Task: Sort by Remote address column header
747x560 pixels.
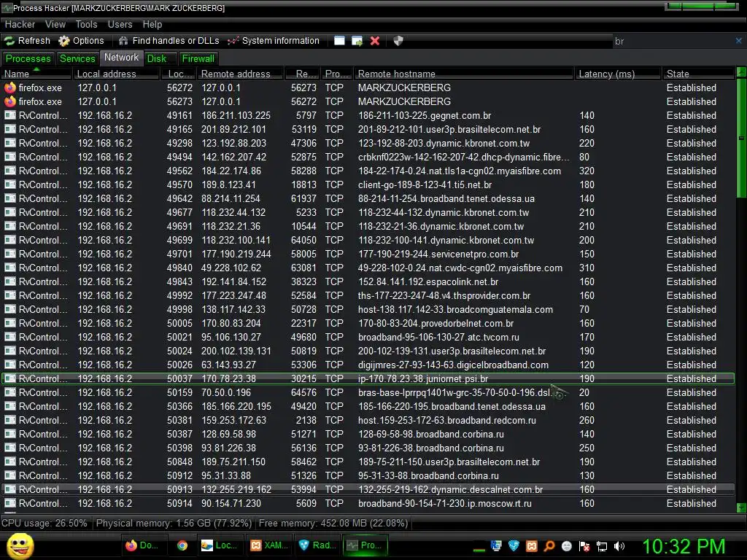Action: point(241,74)
